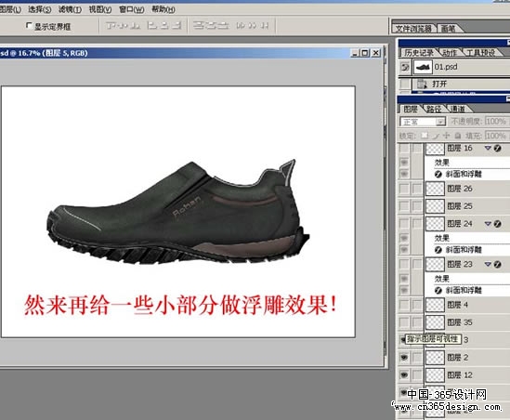The height and width of the screenshot is (420, 510).
Task: Click the distribute vertical centers icon
Action: (x=211, y=25)
